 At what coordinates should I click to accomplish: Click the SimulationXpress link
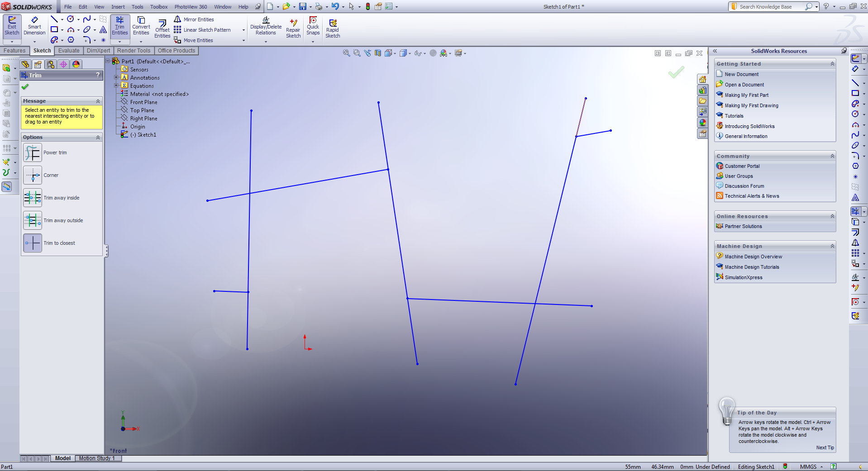click(x=743, y=277)
